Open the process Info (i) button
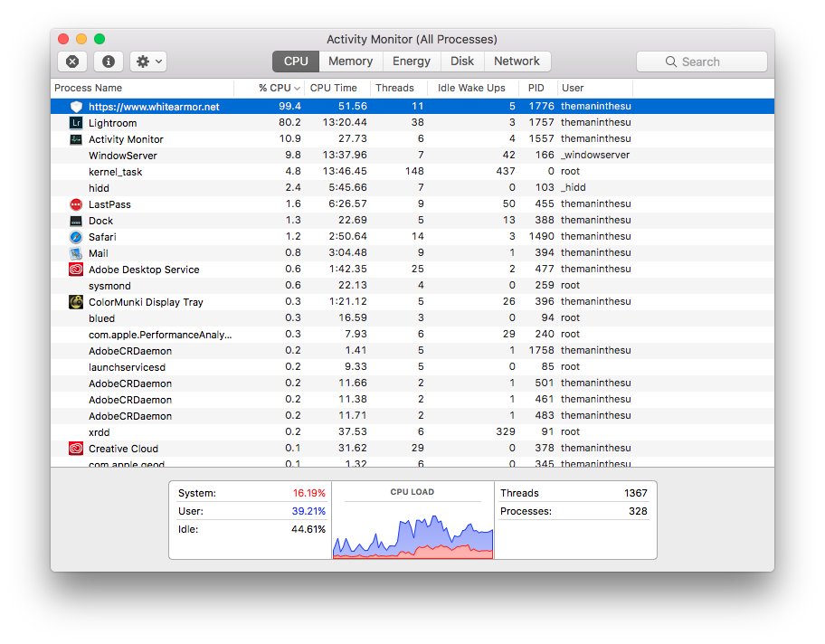 [109, 62]
